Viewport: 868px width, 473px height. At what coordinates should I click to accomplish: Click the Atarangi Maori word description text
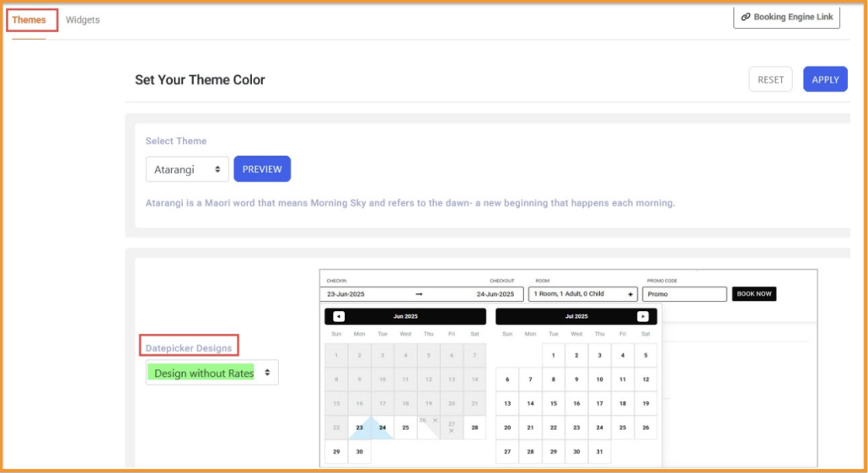pyautogui.click(x=410, y=203)
